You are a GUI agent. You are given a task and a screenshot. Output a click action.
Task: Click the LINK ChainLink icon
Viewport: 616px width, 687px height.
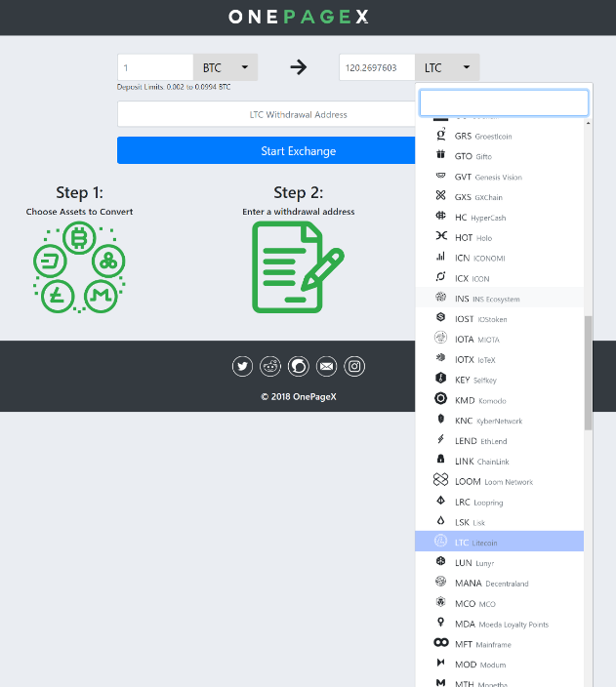pos(440,459)
